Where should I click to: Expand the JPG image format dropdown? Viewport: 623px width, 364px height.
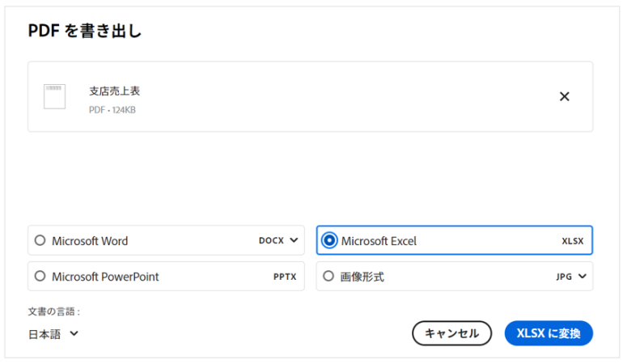tap(583, 276)
